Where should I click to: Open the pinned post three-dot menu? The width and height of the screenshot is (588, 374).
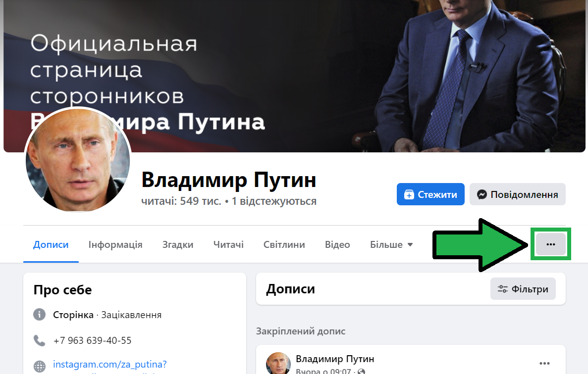(x=544, y=363)
